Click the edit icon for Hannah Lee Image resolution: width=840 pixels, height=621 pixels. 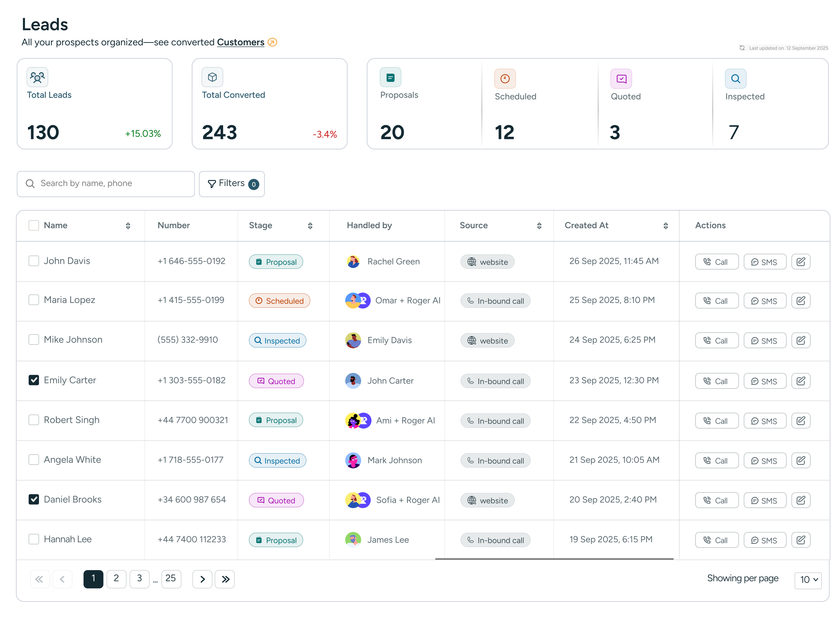[800, 540]
